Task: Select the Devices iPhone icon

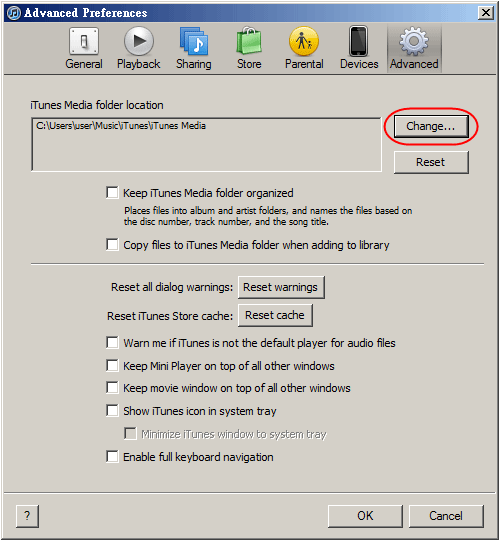Action: pos(359,41)
